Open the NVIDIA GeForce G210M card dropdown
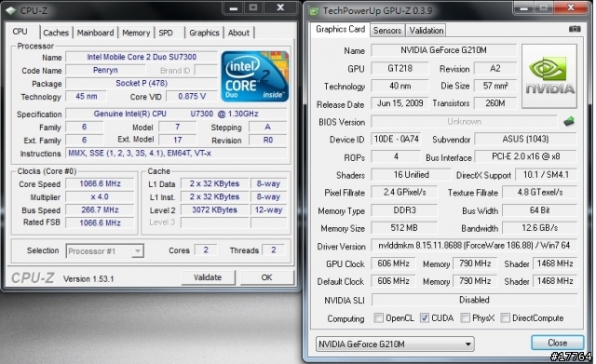Viewport: 596px width, 364px height. (x=395, y=344)
